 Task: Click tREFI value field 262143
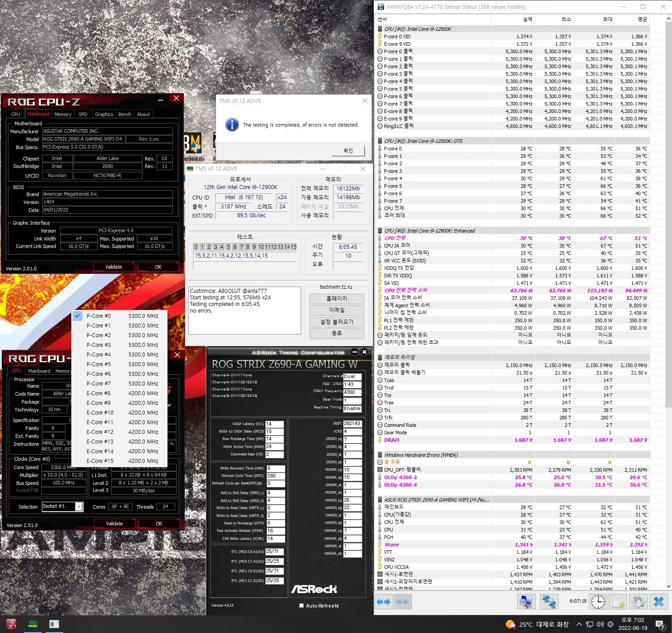click(x=352, y=424)
